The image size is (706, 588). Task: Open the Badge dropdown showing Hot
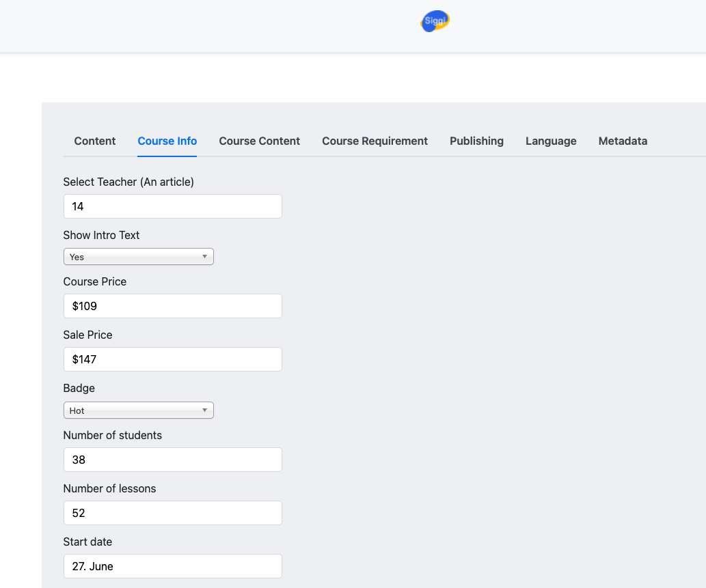pos(139,410)
